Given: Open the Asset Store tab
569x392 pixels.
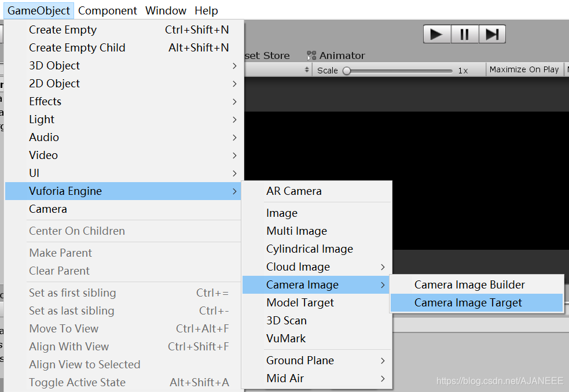Looking at the screenshot, I should pos(267,56).
